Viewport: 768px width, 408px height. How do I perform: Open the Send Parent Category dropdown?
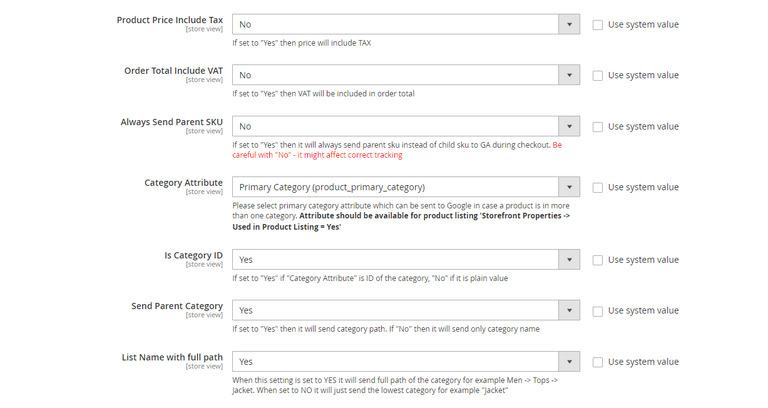(x=405, y=311)
